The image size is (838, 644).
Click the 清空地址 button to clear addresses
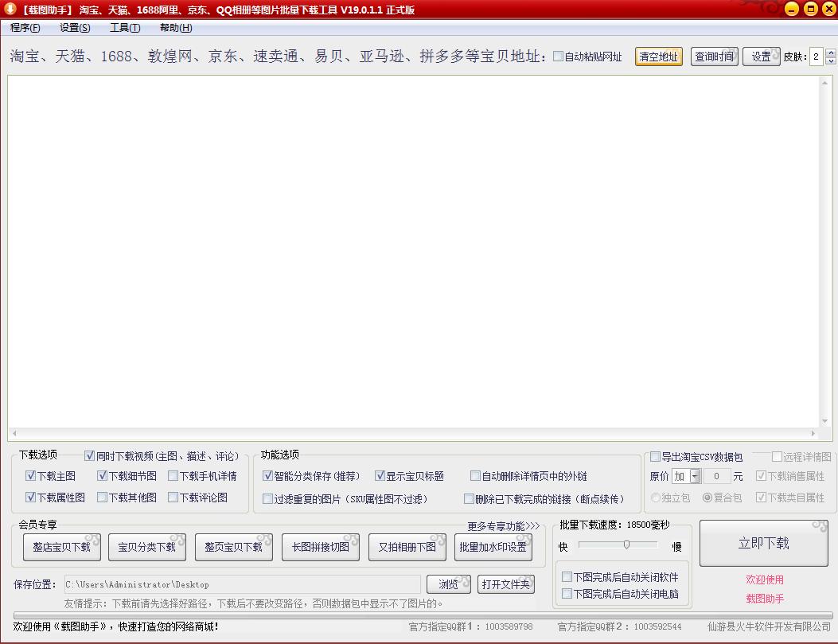click(658, 57)
